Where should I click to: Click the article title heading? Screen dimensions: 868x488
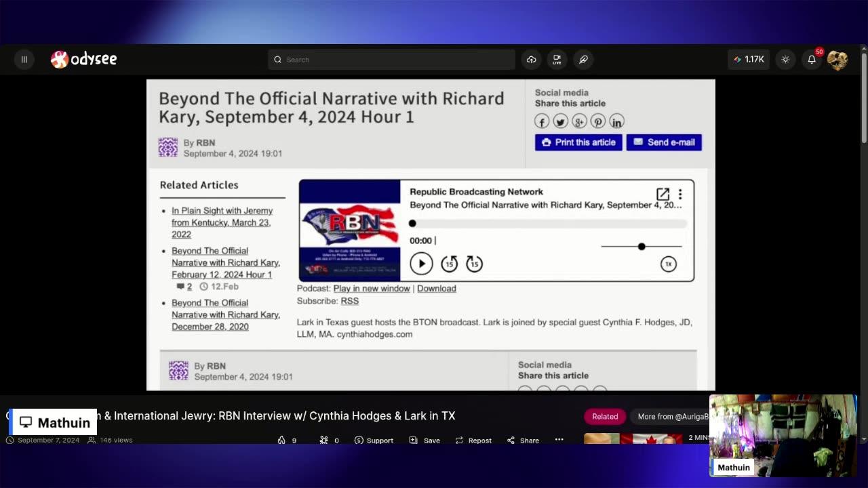click(332, 108)
